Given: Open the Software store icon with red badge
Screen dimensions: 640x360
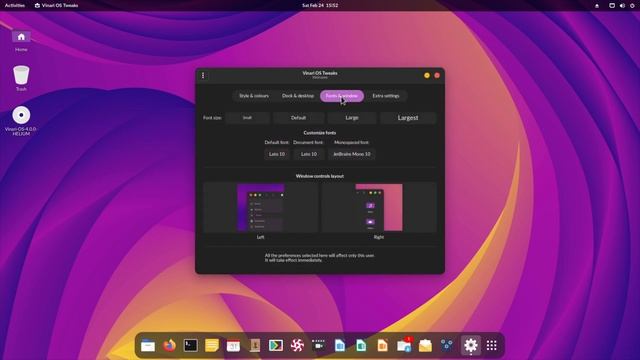Looking at the screenshot, I should pos(404,346).
